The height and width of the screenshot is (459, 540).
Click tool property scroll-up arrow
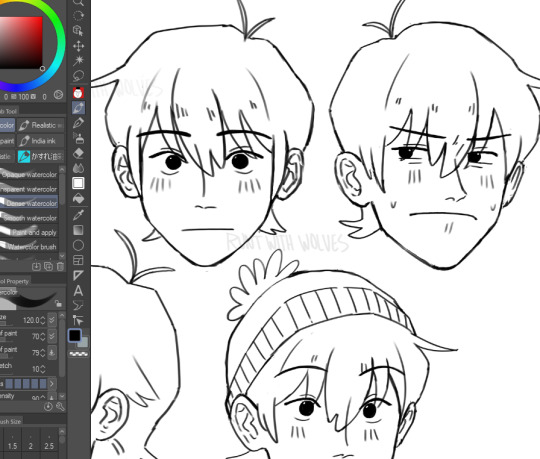(x=62, y=315)
